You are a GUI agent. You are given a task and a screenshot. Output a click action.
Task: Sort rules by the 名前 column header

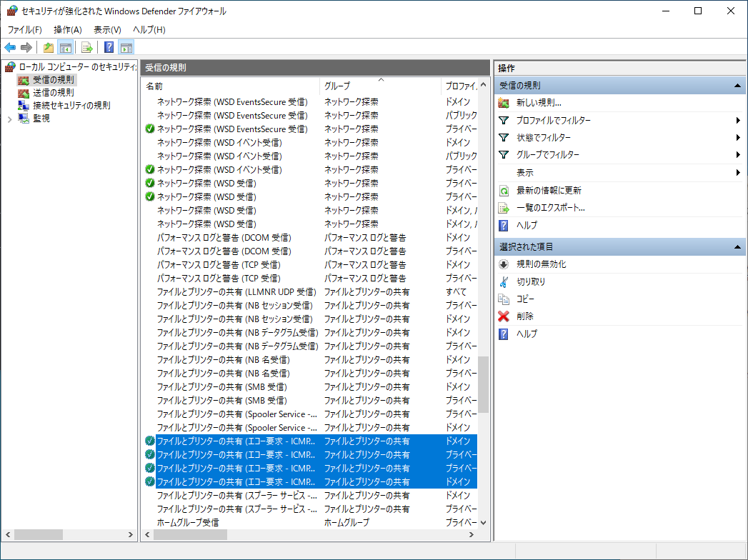232,86
